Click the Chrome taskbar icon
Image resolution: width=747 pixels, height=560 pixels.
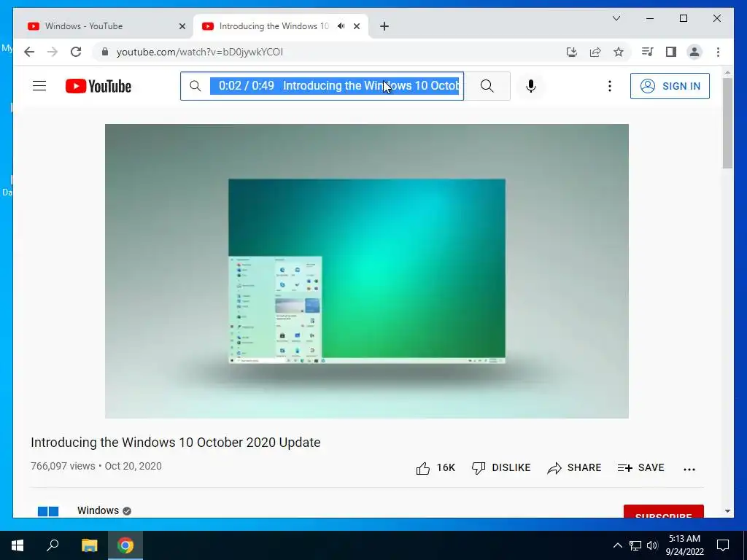point(125,545)
